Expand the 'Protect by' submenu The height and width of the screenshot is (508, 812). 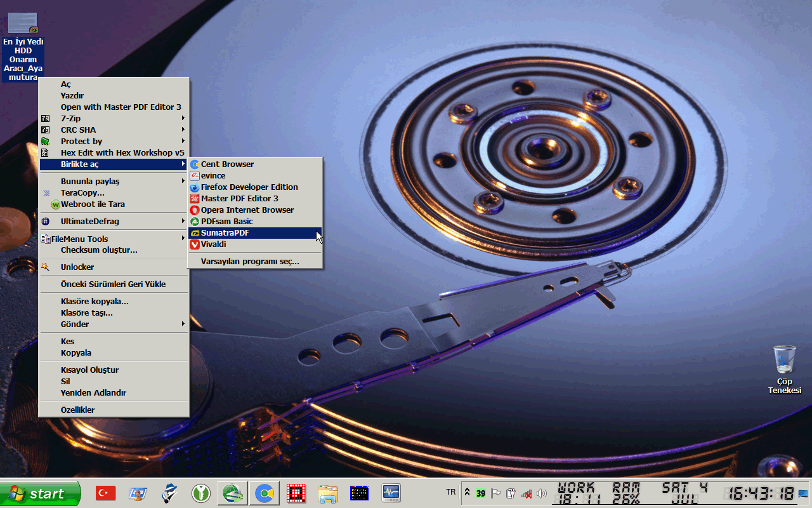coord(114,141)
